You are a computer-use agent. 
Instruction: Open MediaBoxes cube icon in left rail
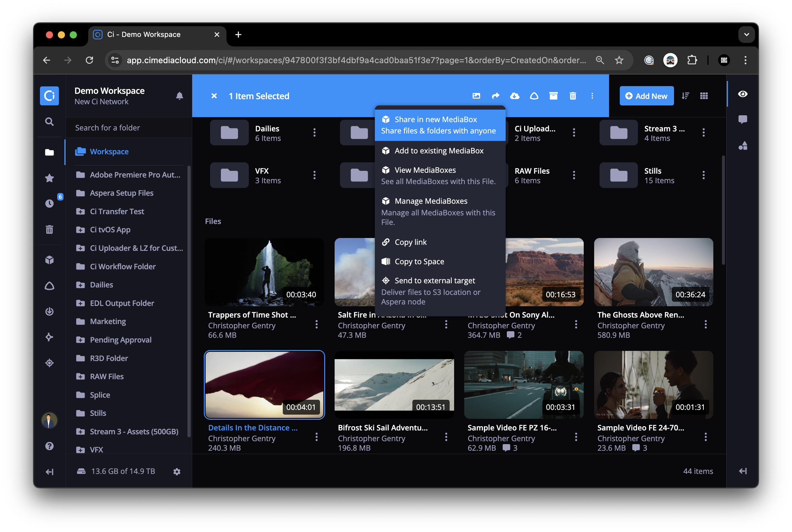[x=49, y=260]
